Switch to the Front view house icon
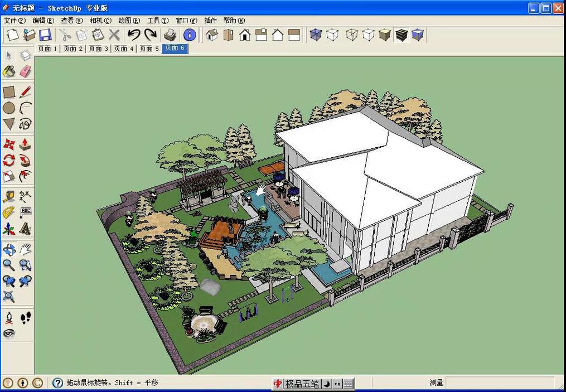 click(x=245, y=35)
